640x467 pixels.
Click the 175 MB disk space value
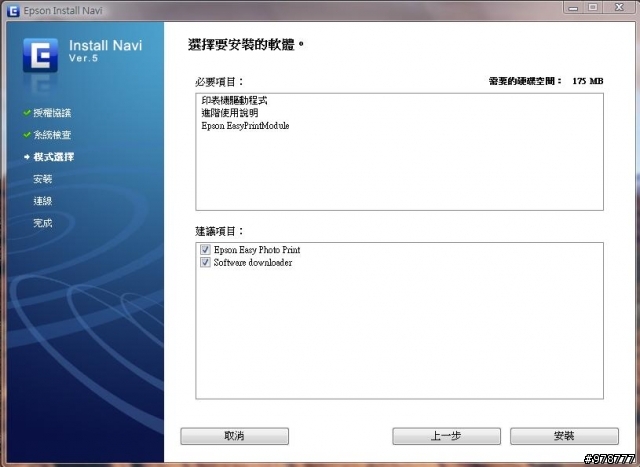(587, 81)
